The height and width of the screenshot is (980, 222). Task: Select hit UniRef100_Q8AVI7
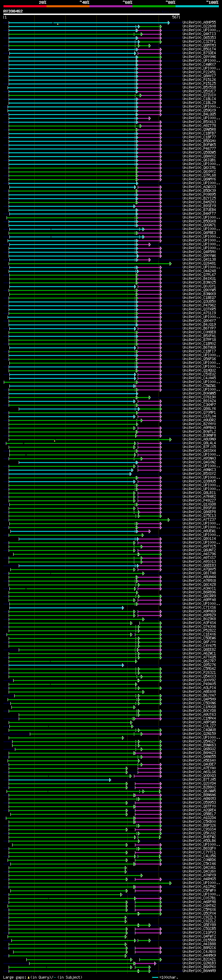(x=199, y=76)
